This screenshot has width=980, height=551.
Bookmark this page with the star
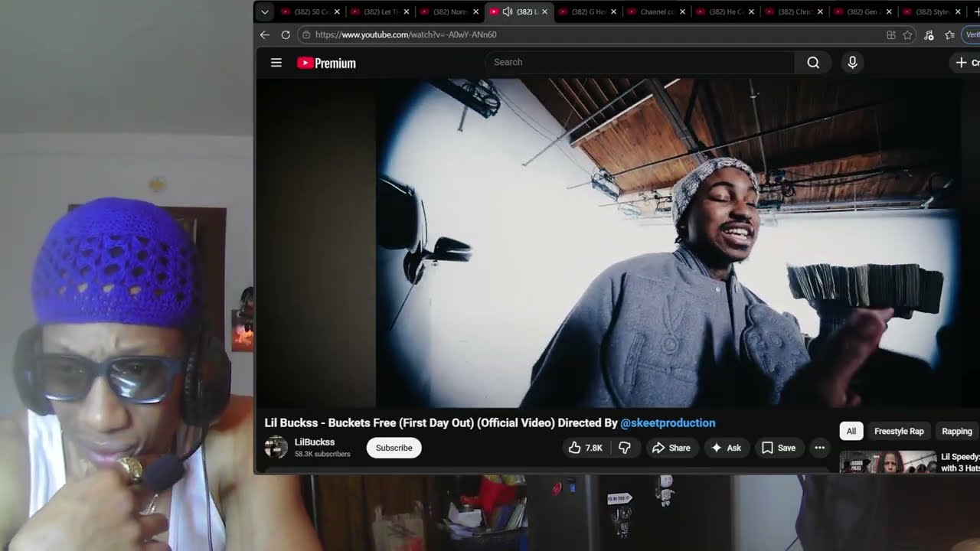coord(907,34)
